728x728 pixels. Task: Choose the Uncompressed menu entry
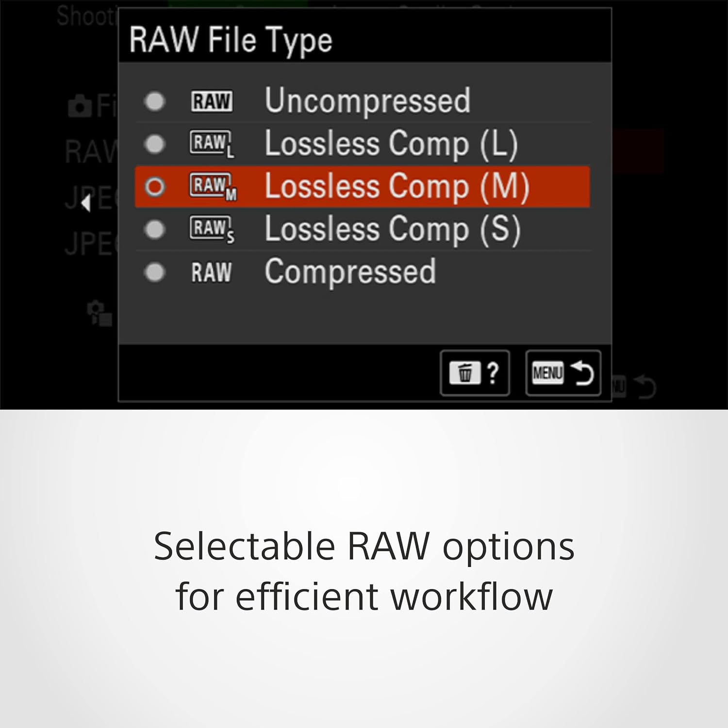(367, 101)
